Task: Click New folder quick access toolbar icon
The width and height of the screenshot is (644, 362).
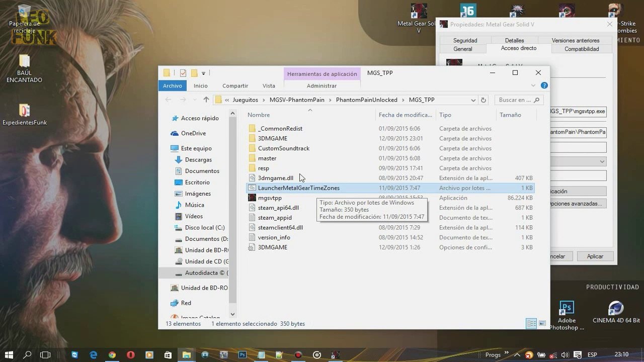Action: pyautogui.click(x=194, y=73)
